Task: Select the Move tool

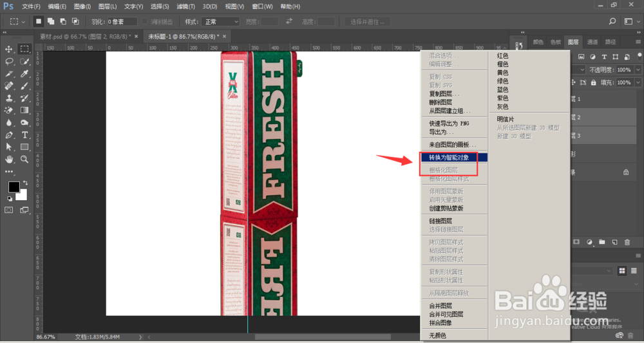Action: [8, 50]
